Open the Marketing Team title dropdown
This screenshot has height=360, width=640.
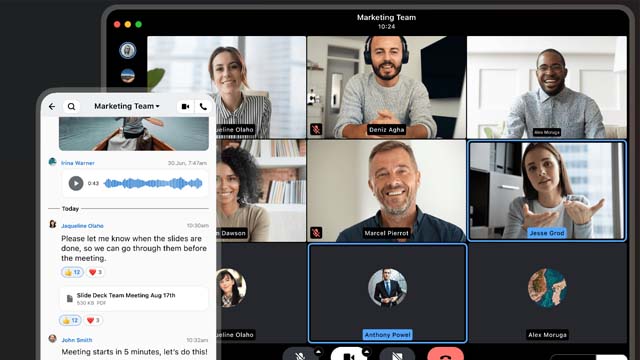127,106
